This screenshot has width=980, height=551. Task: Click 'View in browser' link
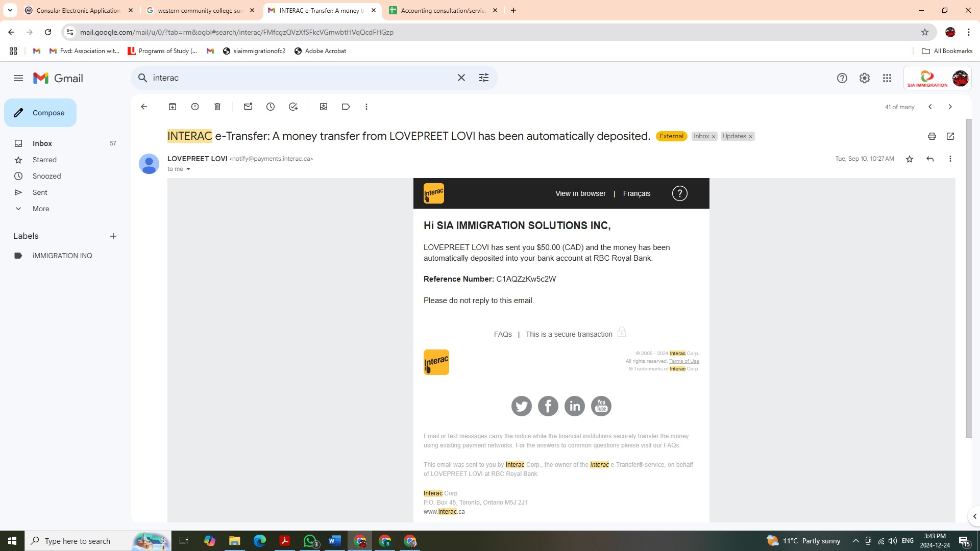(x=580, y=193)
